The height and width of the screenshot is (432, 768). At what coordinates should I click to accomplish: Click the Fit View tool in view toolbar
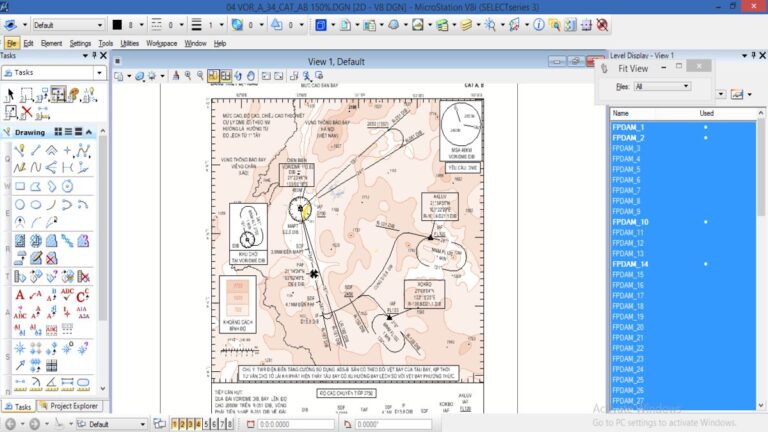(226, 75)
